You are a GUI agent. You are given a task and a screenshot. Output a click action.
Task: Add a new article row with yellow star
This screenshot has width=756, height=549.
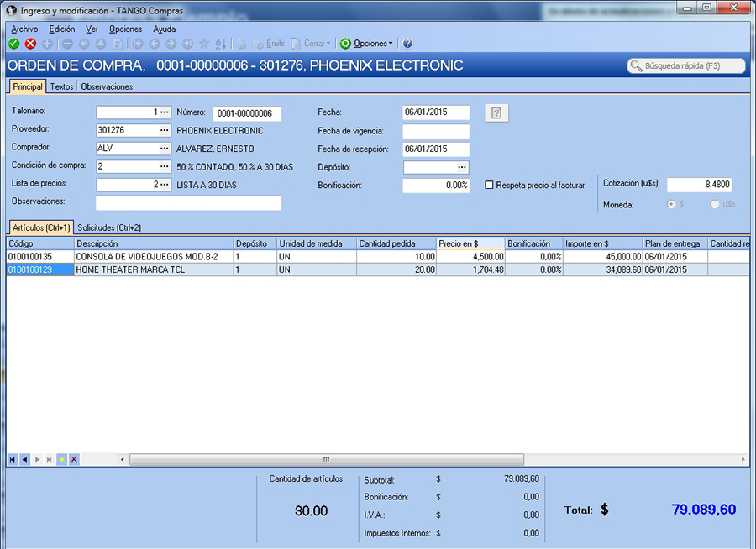[61, 459]
